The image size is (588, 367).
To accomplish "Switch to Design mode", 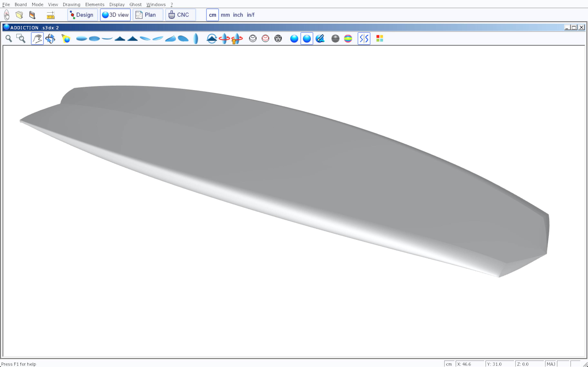I will click(82, 15).
